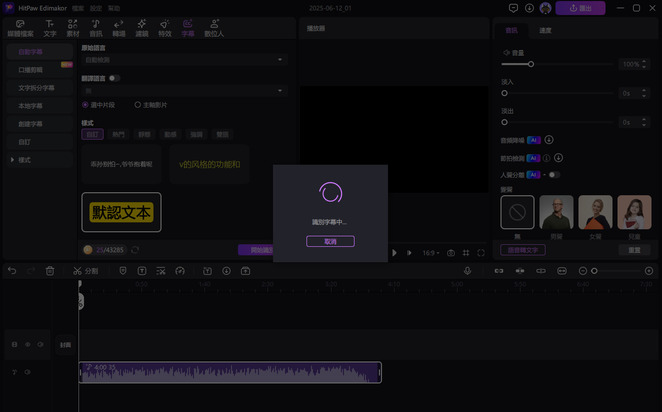Click the grid crop icon under the player
The height and width of the screenshot is (412, 662).
tap(466, 253)
